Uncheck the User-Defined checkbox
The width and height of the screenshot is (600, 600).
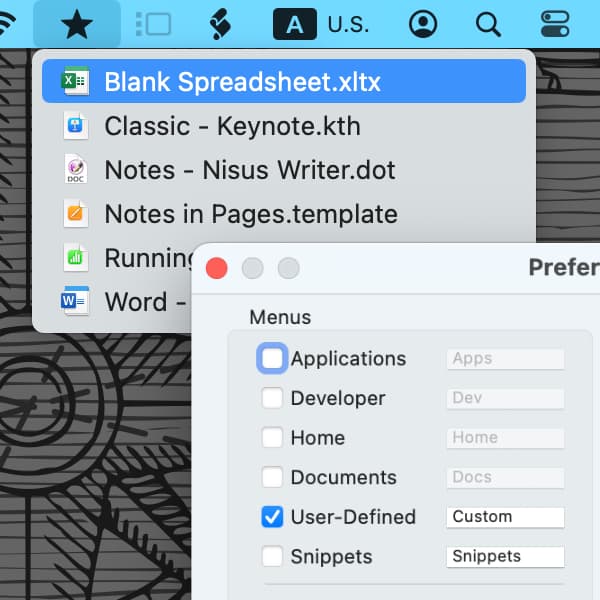point(272,517)
